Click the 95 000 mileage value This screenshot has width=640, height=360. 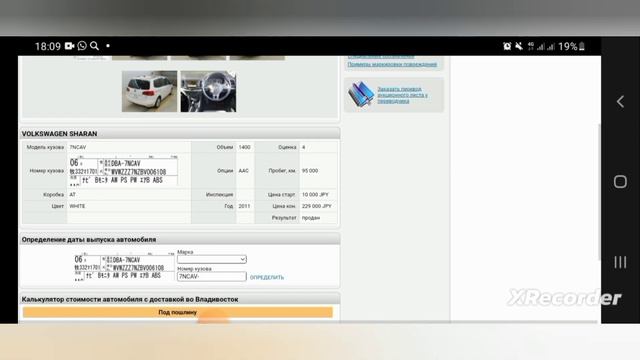tap(310, 171)
